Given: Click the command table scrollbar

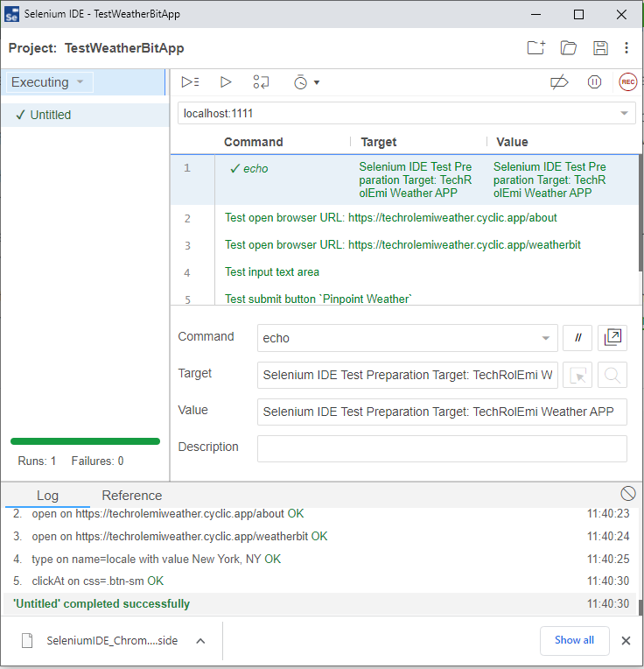Looking at the screenshot, I should [x=640, y=213].
